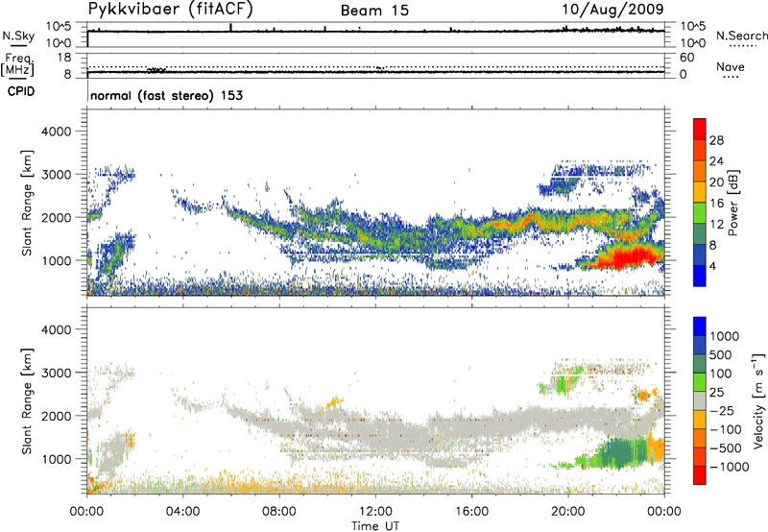Screen dimensions: 768x532
Task: Click the 'CPID' label
Action: tap(21, 91)
